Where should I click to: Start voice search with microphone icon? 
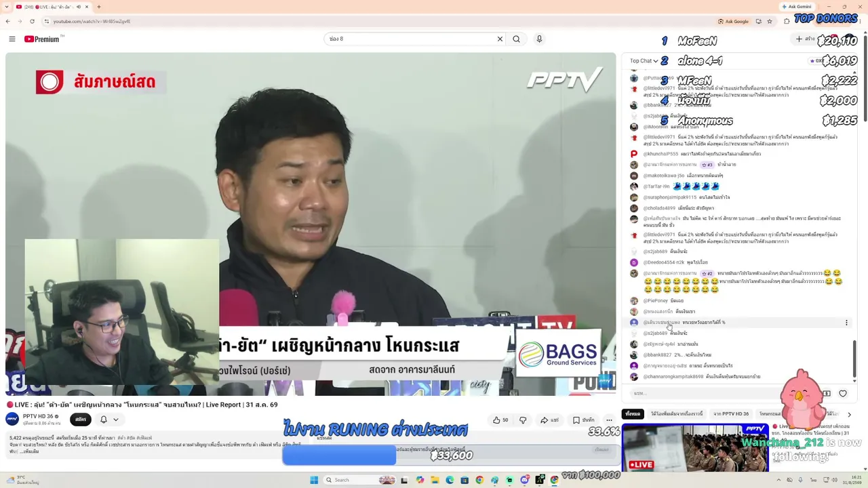(539, 39)
